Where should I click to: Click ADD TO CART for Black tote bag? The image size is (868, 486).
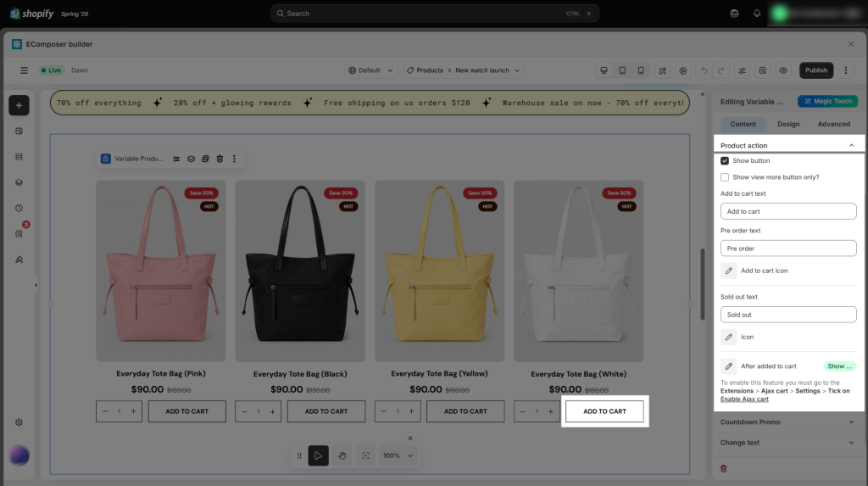pos(326,411)
